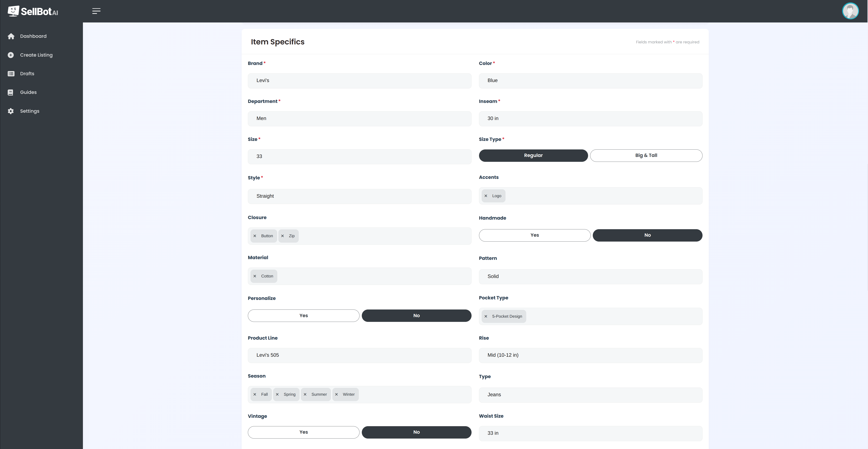This screenshot has height=449, width=868.
Task: Open Drafts from the sidebar
Action: pos(27,74)
